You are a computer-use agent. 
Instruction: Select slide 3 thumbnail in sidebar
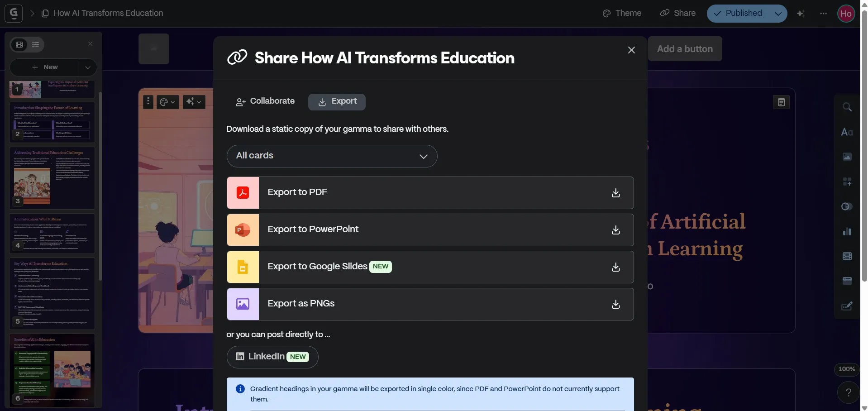[x=52, y=177]
